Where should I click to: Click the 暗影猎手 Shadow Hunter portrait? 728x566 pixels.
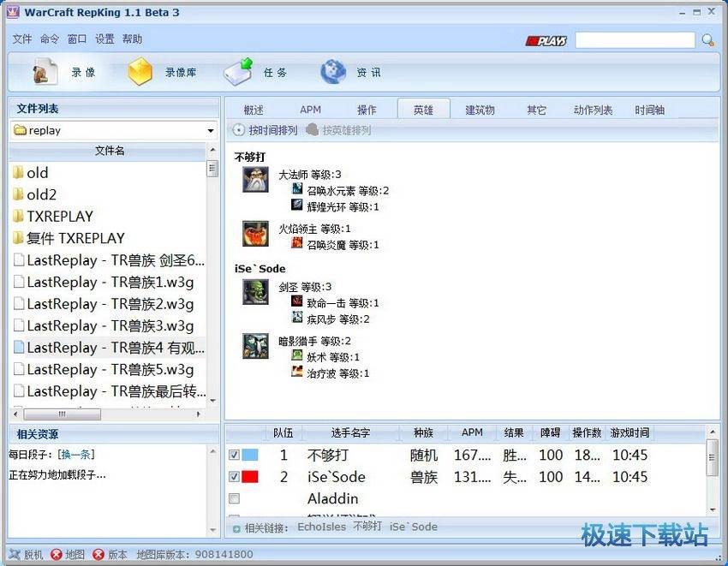pos(255,346)
